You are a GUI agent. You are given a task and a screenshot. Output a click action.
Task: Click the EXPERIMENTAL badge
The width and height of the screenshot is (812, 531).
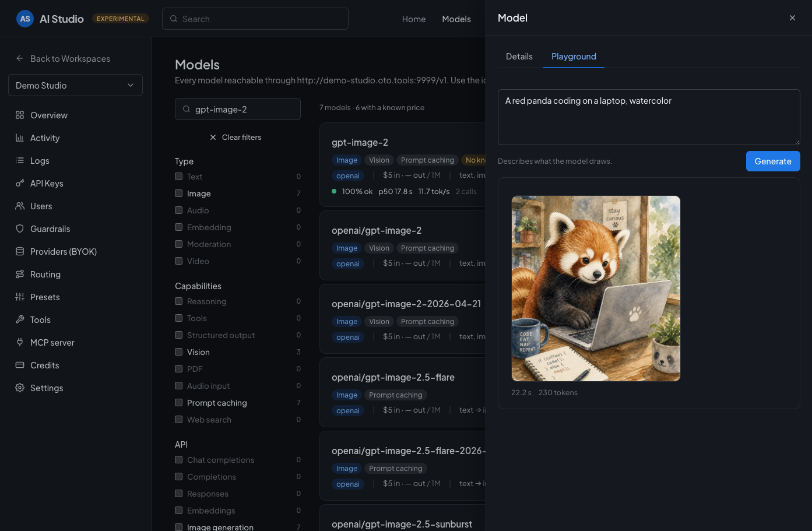pos(121,19)
